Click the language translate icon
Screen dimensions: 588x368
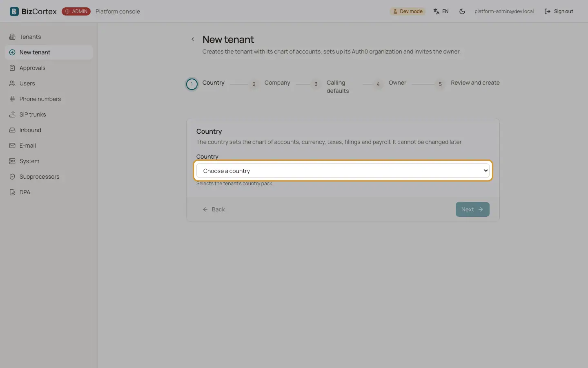tap(437, 11)
